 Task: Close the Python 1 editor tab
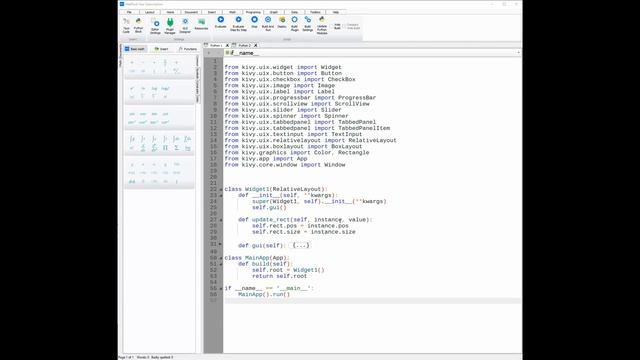(x=227, y=45)
